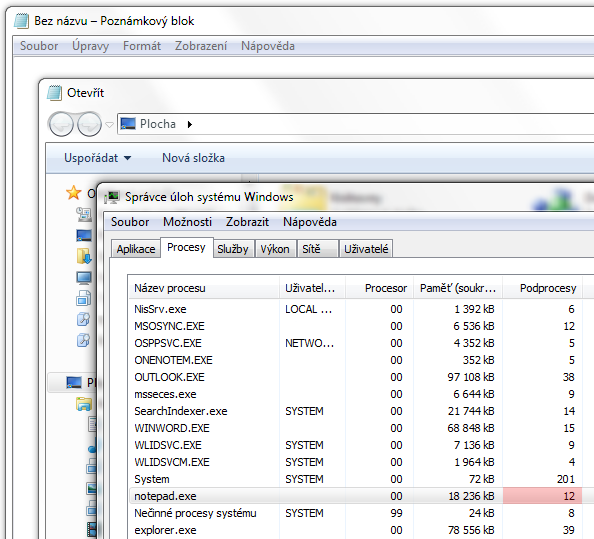Viewport: 594px width, 539px height.
Task: Sort by the Procesor column header
Action: (379, 288)
